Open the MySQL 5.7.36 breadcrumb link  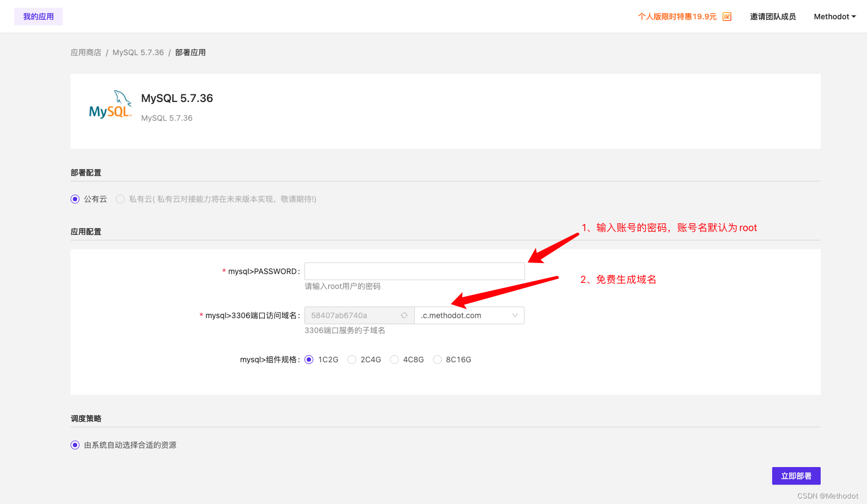(x=138, y=52)
